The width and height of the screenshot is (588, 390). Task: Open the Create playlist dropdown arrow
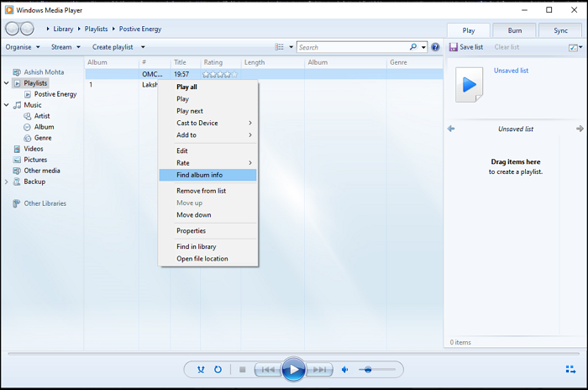point(143,47)
